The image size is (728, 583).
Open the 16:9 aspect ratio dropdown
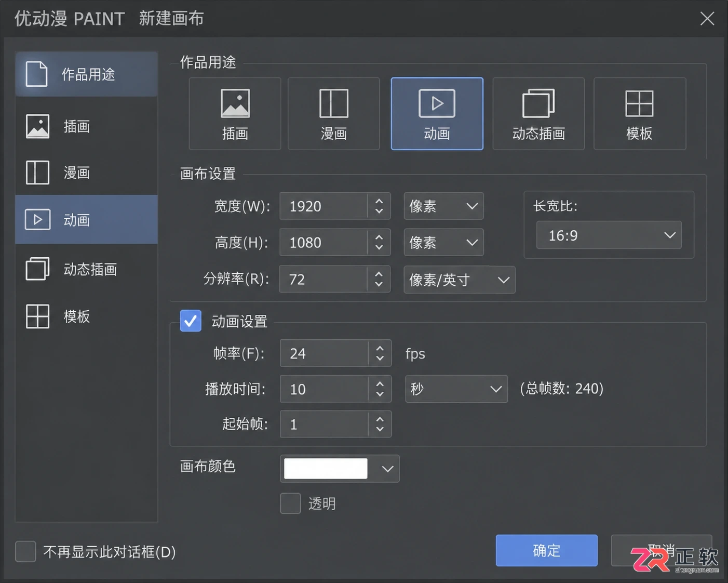[x=609, y=235]
